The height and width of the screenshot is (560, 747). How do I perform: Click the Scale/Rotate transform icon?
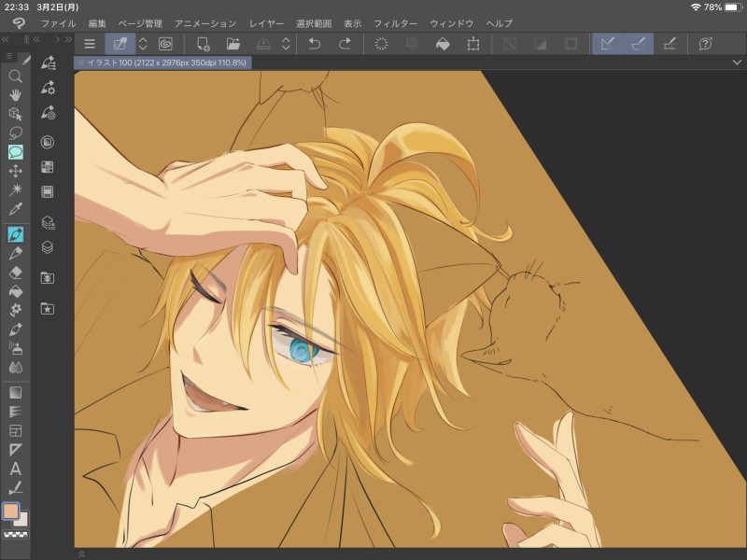point(473,44)
